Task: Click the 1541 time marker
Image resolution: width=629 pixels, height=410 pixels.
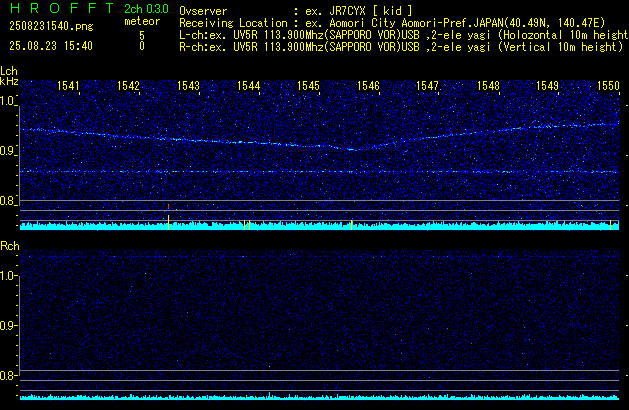Action: (69, 86)
